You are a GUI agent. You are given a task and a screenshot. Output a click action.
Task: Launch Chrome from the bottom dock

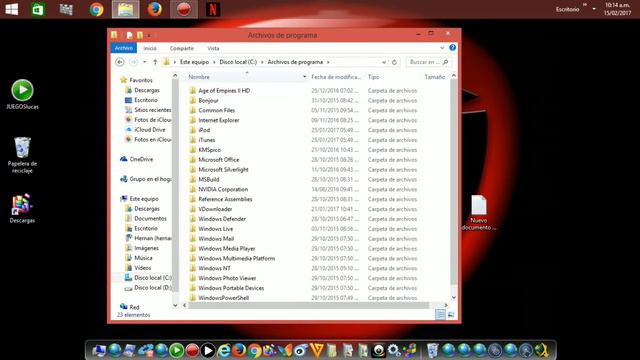(x=254, y=351)
